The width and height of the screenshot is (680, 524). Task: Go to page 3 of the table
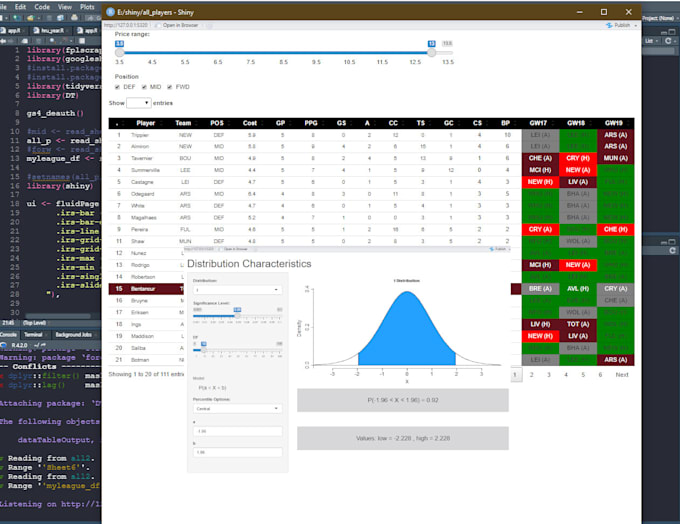pyautogui.click(x=549, y=375)
